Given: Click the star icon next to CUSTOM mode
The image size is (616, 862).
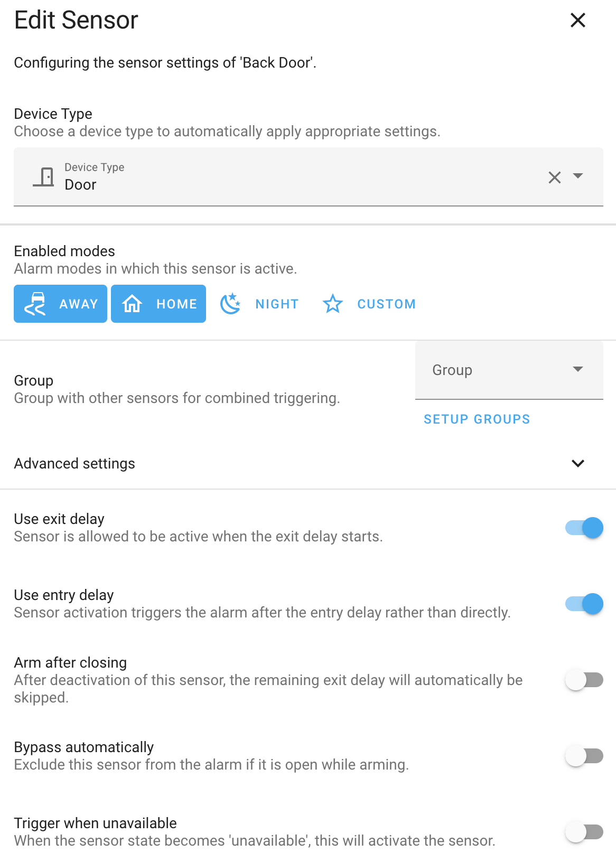Looking at the screenshot, I should point(333,304).
